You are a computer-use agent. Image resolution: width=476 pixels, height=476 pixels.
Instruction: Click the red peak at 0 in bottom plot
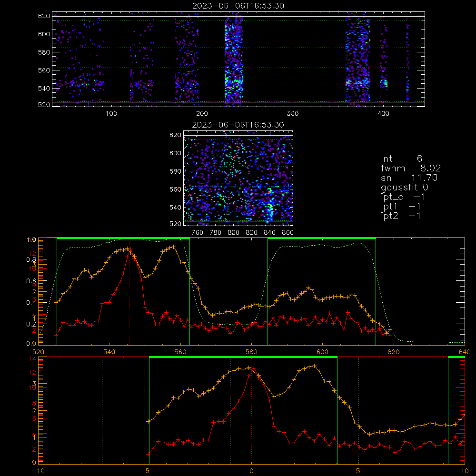tap(253, 368)
